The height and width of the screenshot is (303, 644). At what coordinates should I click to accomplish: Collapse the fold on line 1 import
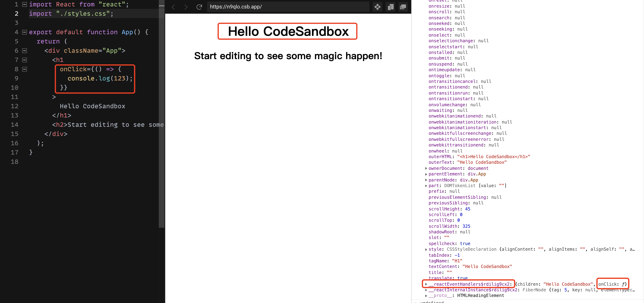pos(25,4)
